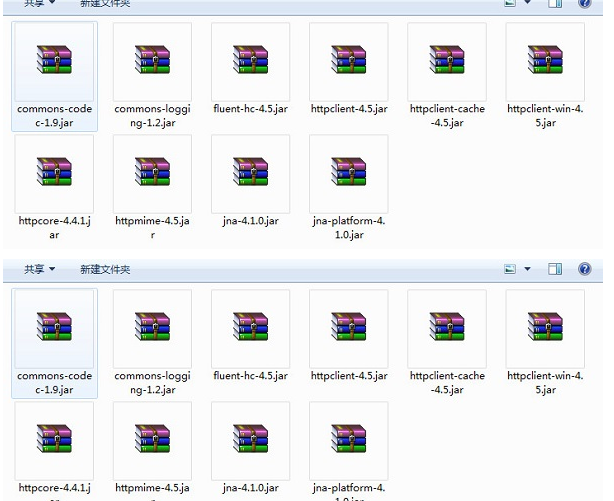This screenshot has height=501, width=614.
Task: Select commons-logging-1.2.jar icon in upper file list
Action: click(152, 60)
